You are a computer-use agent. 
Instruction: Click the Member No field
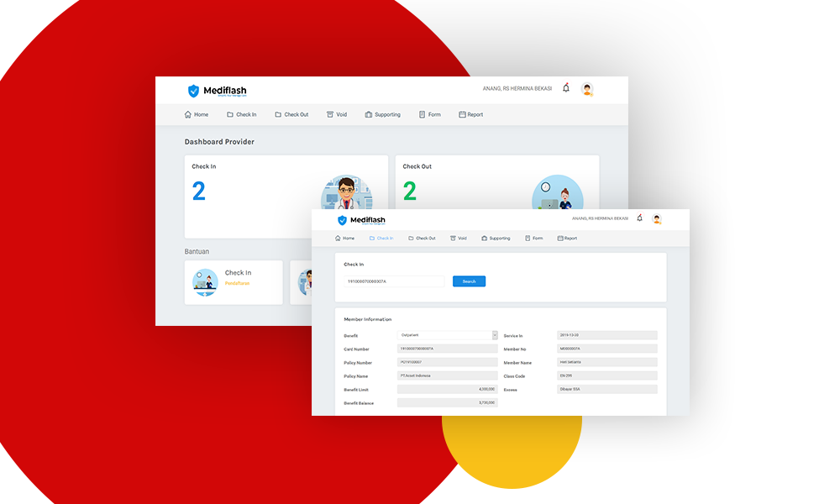tap(607, 349)
